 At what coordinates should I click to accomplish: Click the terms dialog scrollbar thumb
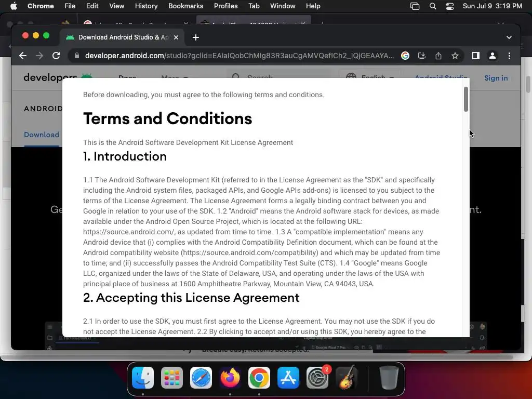point(466,99)
